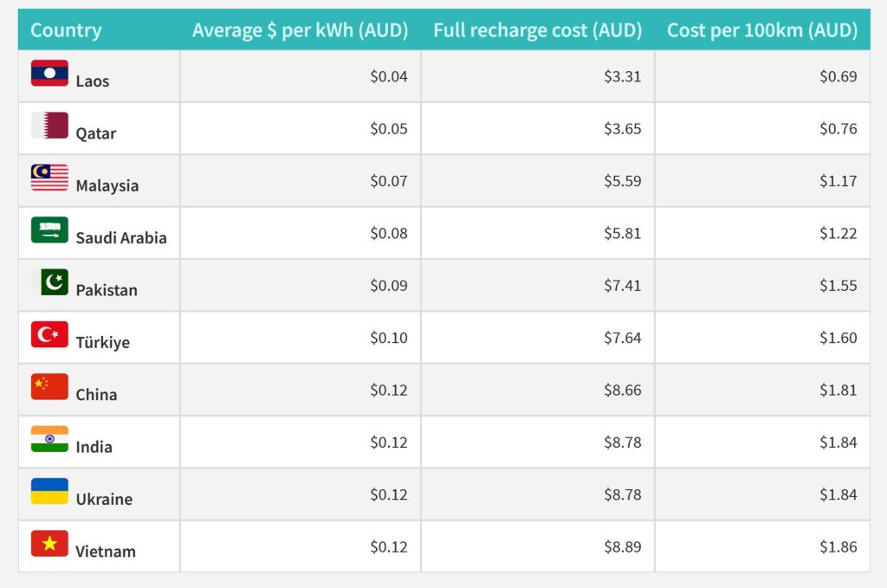Click the Vietnam flag icon
Screen dimensions: 887x588
point(49,543)
